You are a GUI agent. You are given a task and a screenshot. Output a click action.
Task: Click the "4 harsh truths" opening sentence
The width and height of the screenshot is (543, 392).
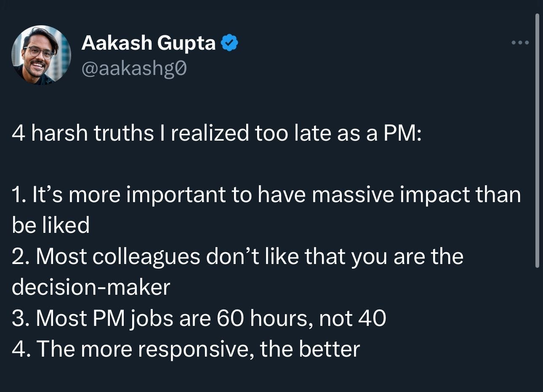(216, 133)
